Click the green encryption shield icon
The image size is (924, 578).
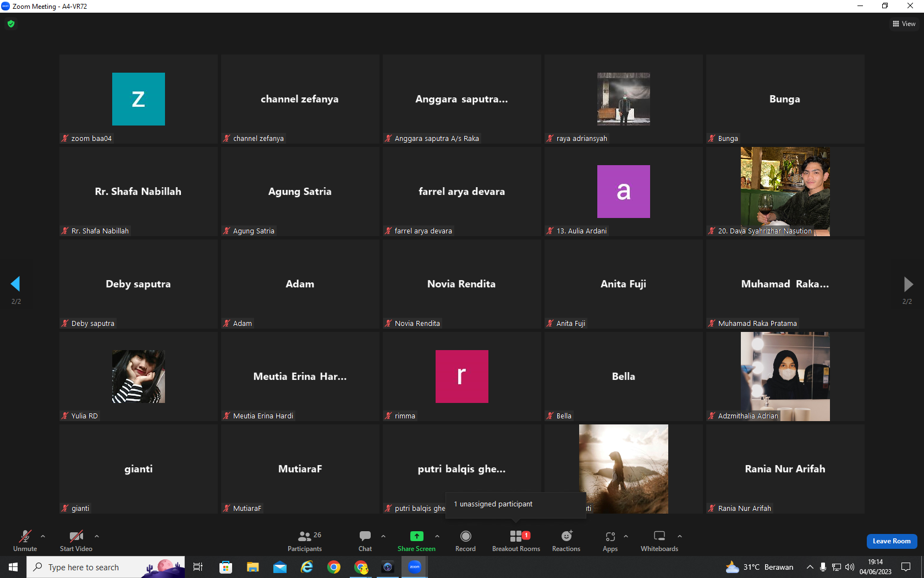click(x=11, y=24)
